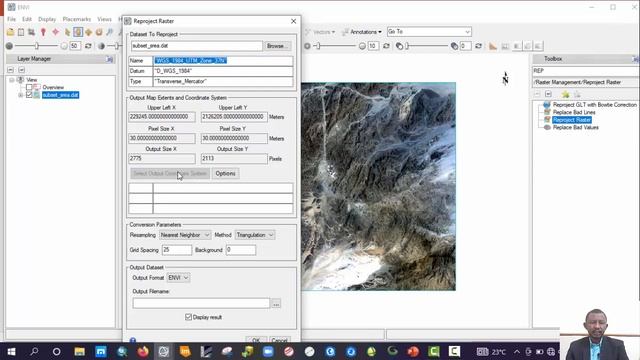Image resolution: width=640 pixels, height=360 pixels.
Task: Select Replace Bad Lines tool
Action: coord(574,112)
